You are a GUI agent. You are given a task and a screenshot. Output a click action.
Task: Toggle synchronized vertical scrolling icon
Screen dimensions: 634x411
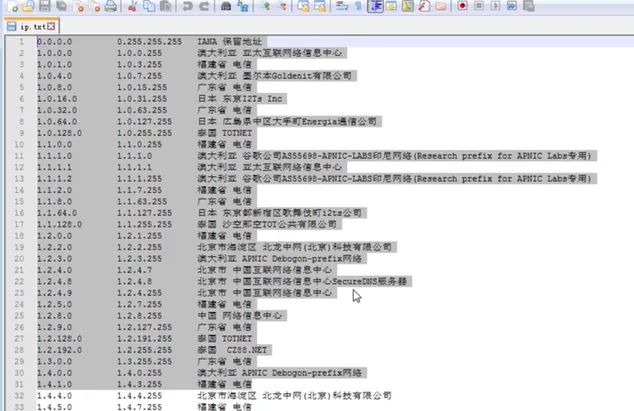pos(303,6)
